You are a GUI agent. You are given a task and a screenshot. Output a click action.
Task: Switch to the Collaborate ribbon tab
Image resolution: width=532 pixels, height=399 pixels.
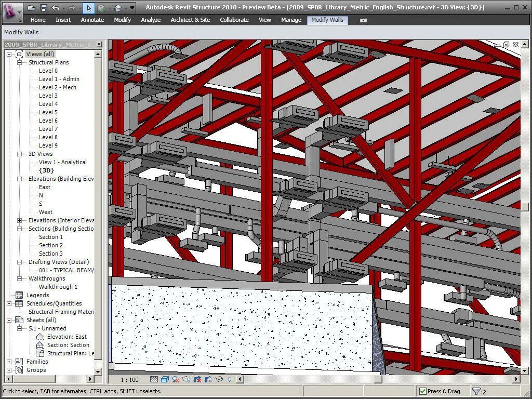[234, 20]
